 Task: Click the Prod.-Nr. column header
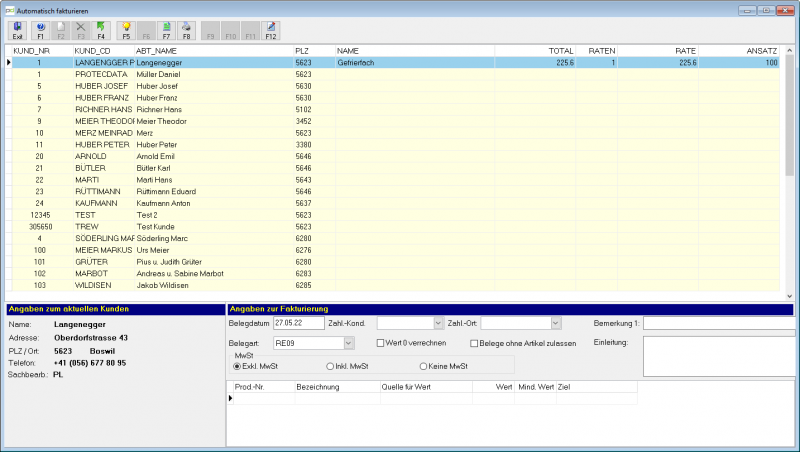pyautogui.click(x=264, y=387)
